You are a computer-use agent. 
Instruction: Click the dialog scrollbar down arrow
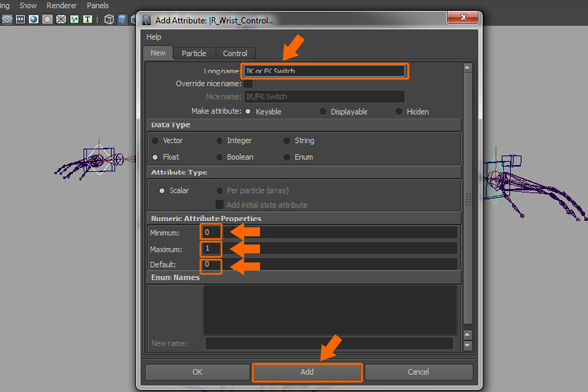click(x=467, y=345)
